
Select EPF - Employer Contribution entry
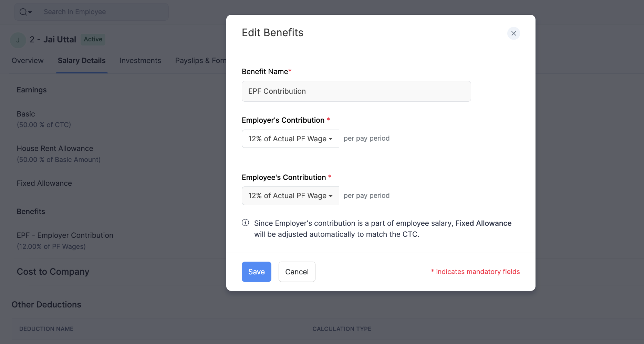tap(65, 235)
